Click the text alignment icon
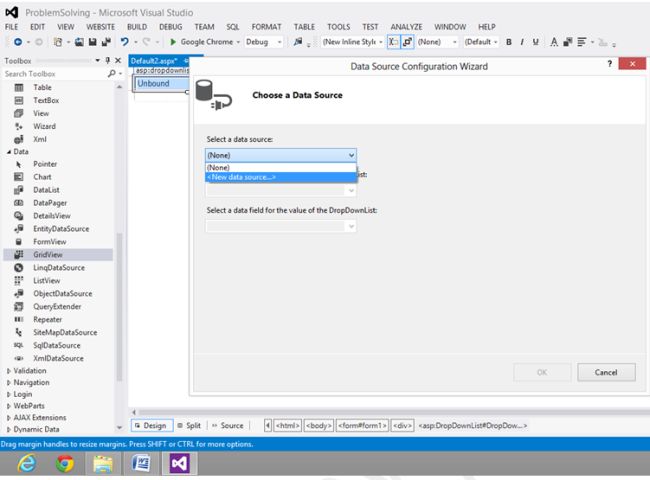The image size is (650, 480). pyautogui.click(x=582, y=42)
